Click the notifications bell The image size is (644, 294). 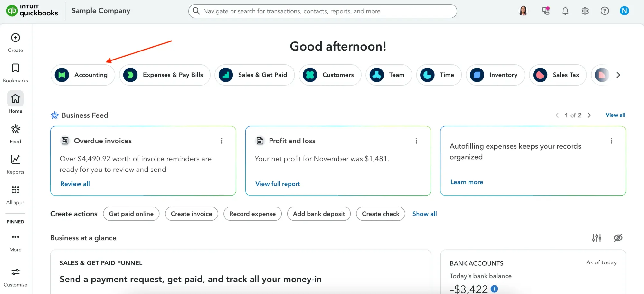(x=565, y=11)
